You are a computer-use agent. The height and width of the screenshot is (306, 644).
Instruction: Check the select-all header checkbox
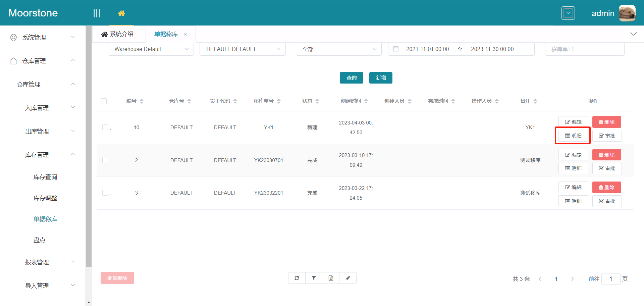tap(104, 101)
